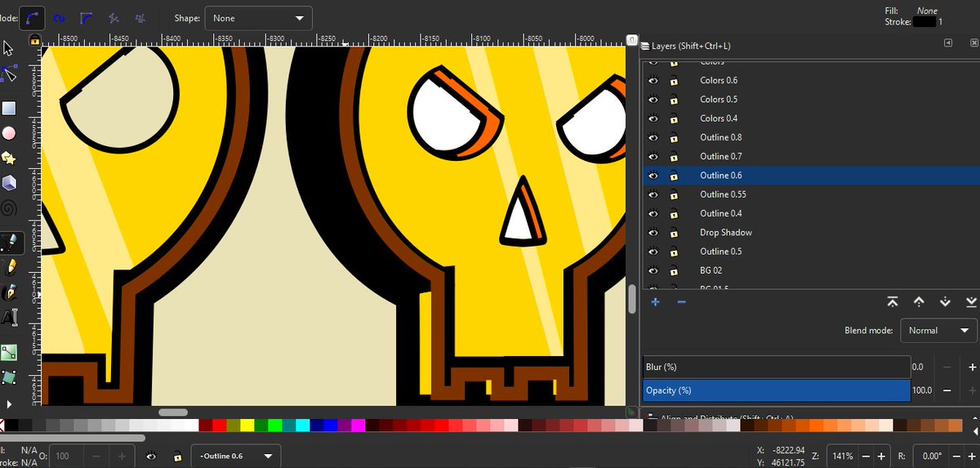Select the Pencil freehand tool
Screen dimensions: 980x468
pos(9,267)
